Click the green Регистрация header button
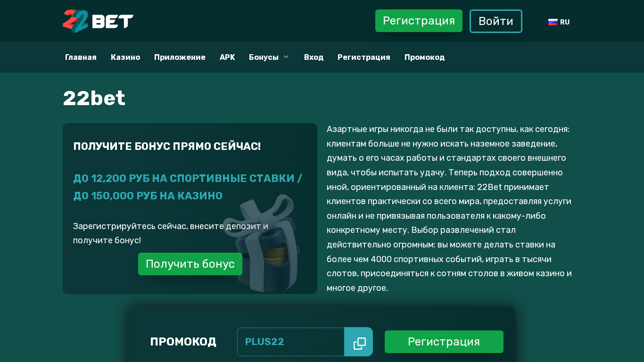Screen dimensions: 644x362 [x=419, y=21]
